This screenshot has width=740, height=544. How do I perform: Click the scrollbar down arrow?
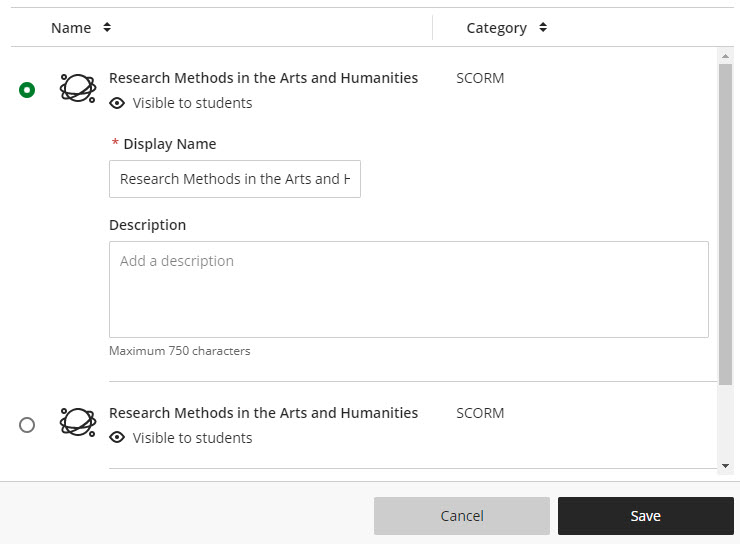tap(726, 465)
